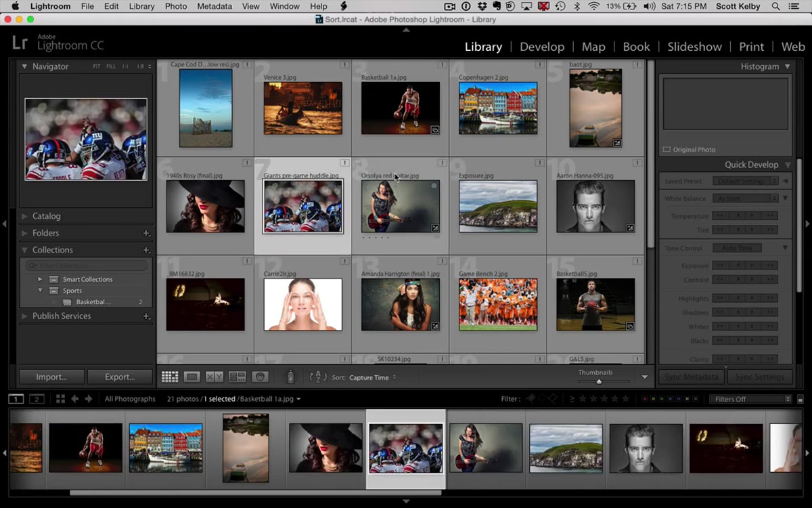Click the plus icon beside Publish Services
Image resolution: width=812 pixels, height=508 pixels.
pos(146,316)
